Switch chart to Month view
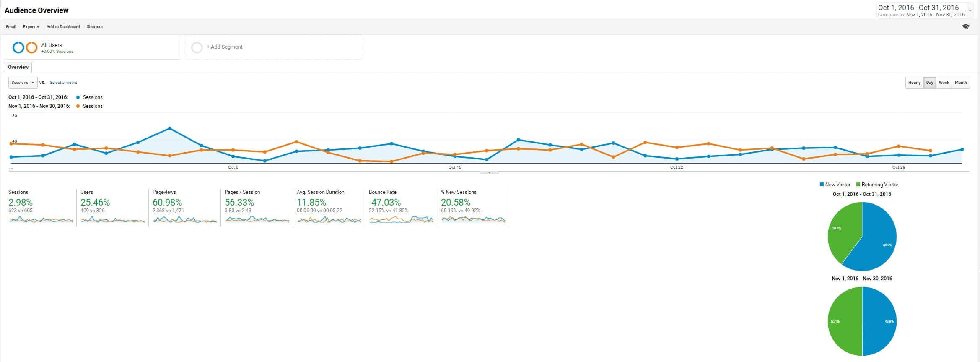 (961, 83)
